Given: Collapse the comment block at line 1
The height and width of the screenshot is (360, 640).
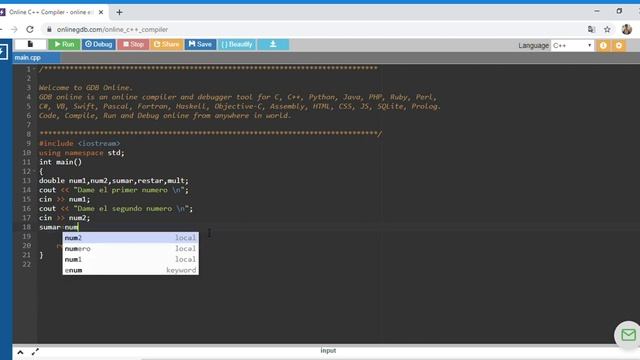Looking at the screenshot, I should pos(34,69).
